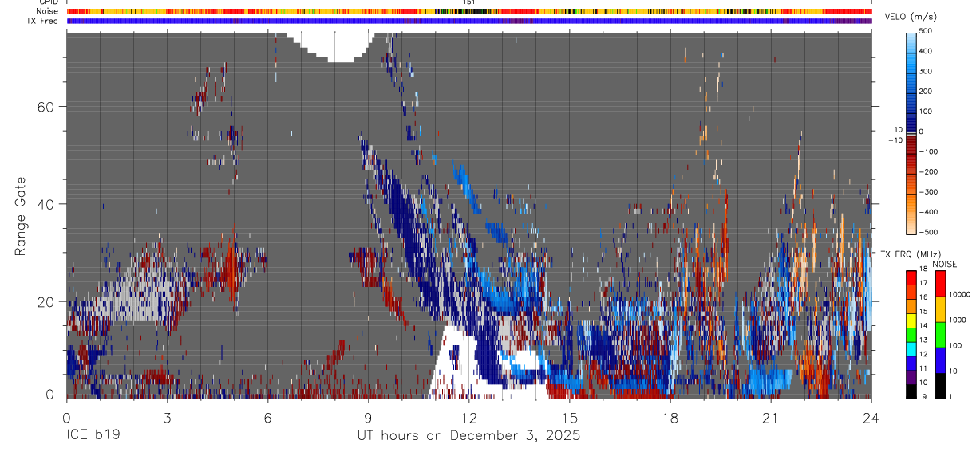Pick the pale orange bottom of the velocity colorbar

point(911,223)
